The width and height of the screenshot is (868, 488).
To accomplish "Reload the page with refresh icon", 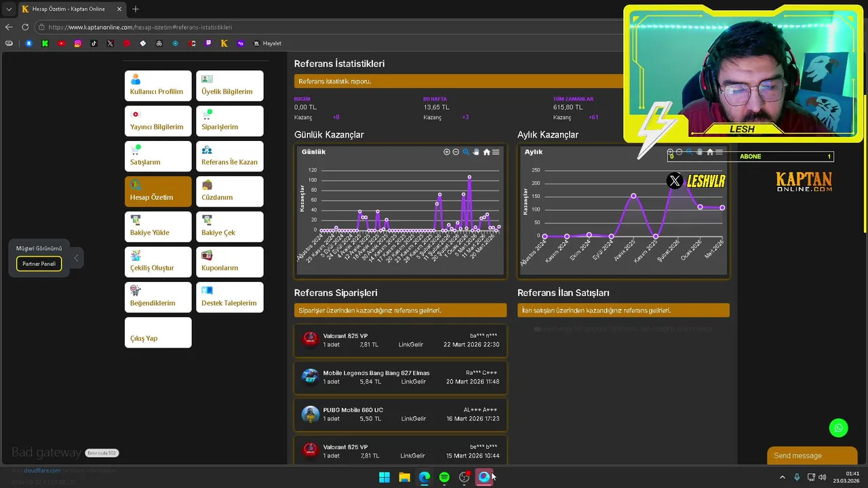I will (25, 27).
